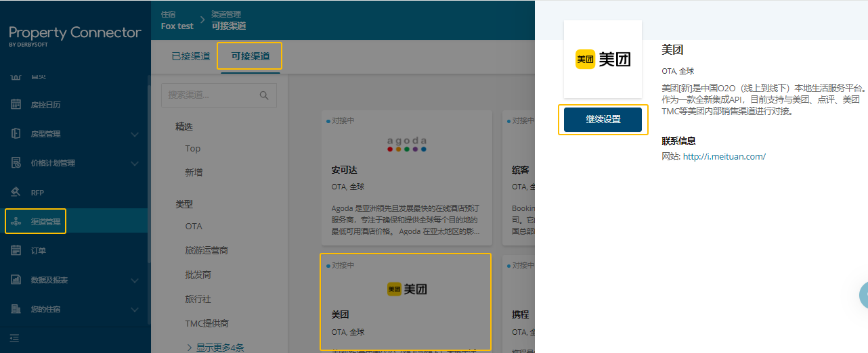Open the 携程 channel card title
The image size is (868, 353).
coord(520,314)
